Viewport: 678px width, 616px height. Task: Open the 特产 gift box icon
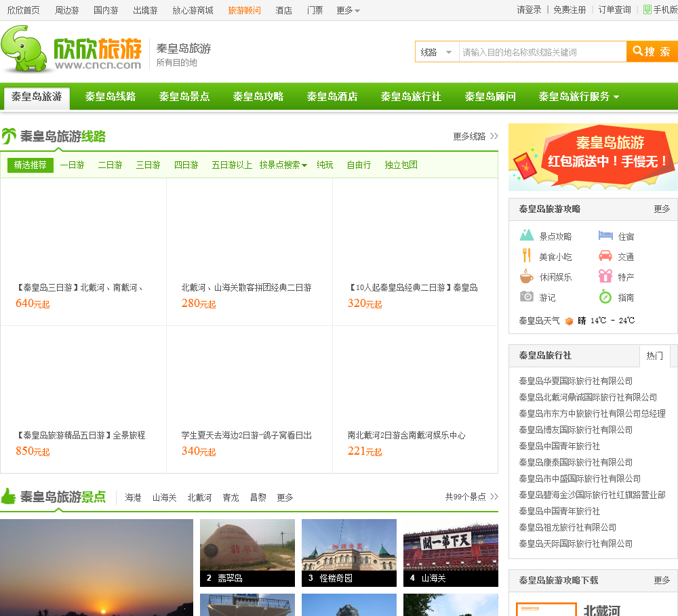coord(605,276)
